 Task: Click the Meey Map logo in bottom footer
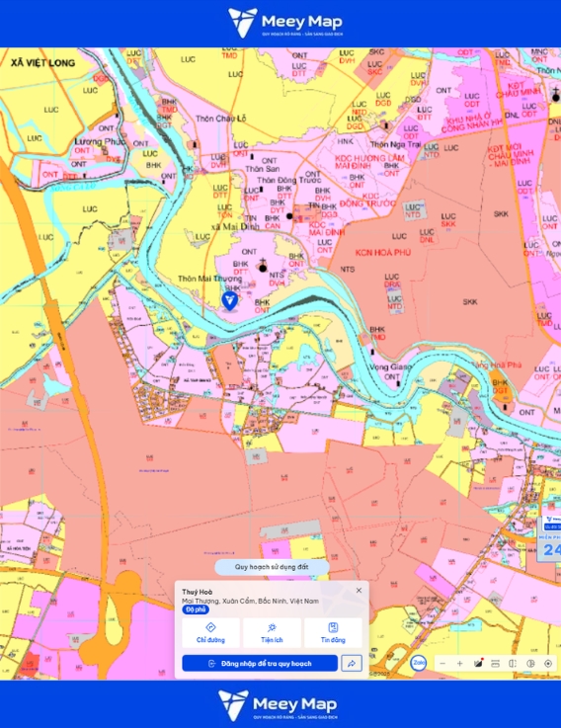coord(278,704)
